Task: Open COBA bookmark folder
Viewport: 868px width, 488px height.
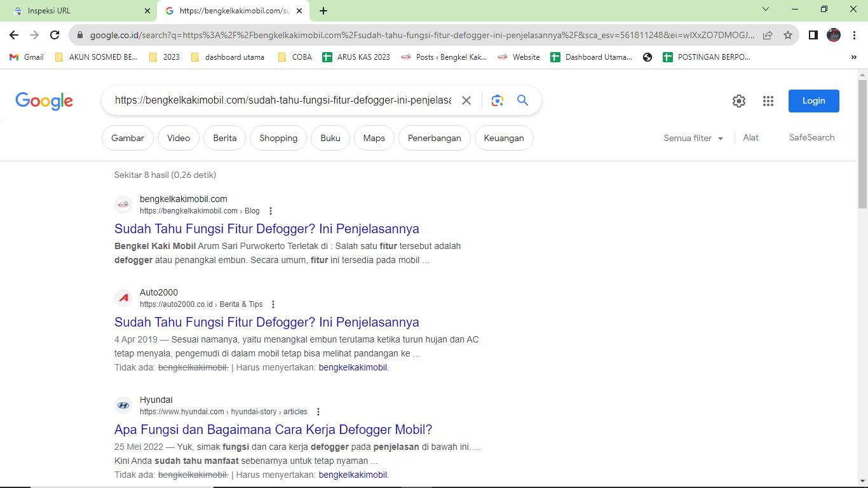Action: tap(295, 57)
